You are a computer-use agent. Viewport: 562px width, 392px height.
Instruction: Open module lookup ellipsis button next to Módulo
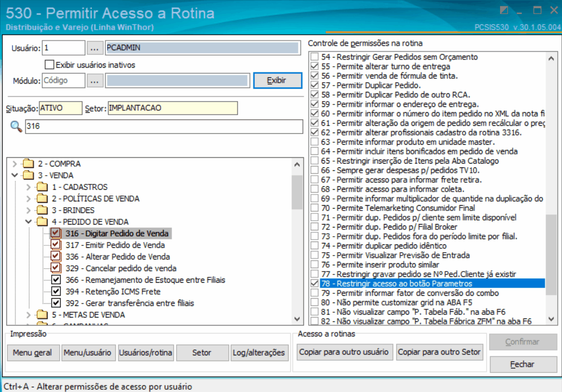pyautogui.click(x=94, y=81)
